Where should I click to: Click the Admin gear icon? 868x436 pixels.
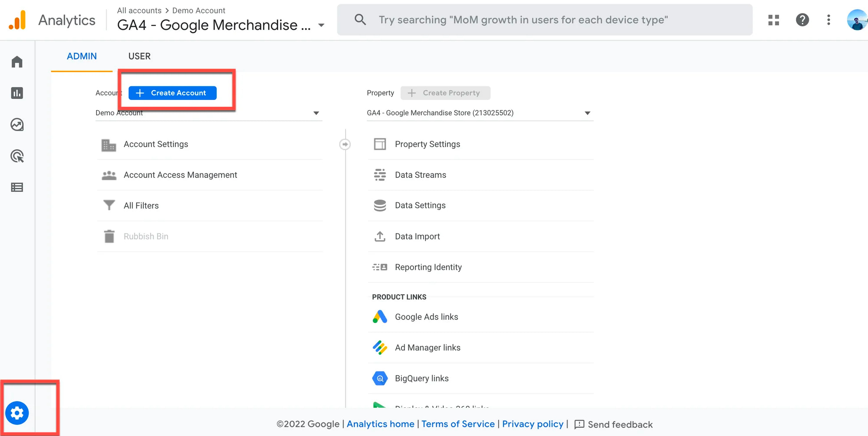(17, 413)
